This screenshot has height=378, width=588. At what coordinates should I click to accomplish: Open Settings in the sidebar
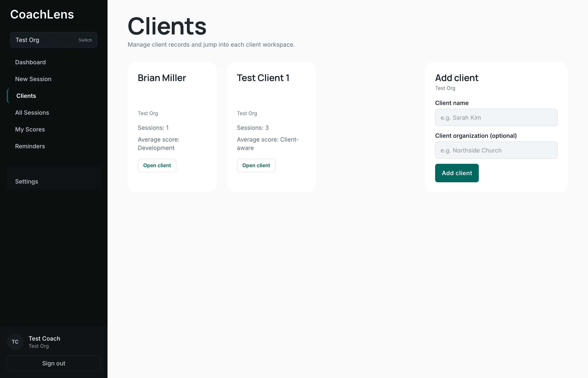26,181
